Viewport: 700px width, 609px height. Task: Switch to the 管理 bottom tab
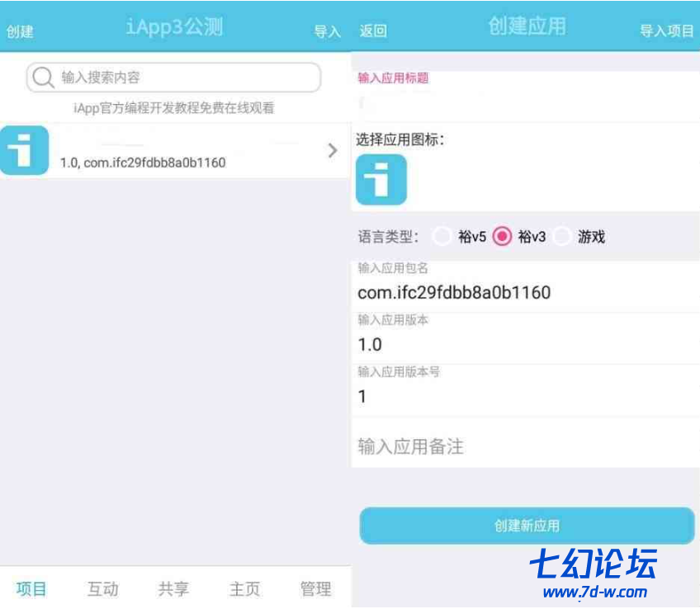point(315,589)
